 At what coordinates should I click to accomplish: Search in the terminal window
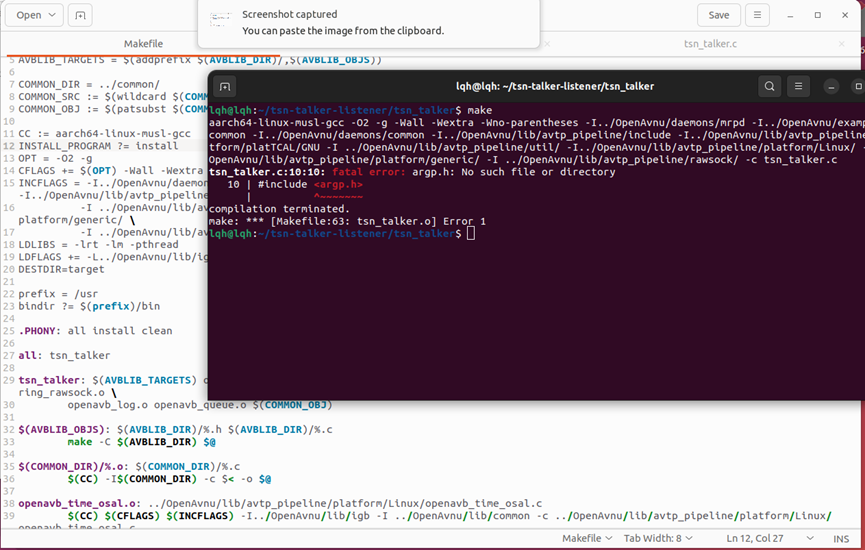[x=769, y=87]
